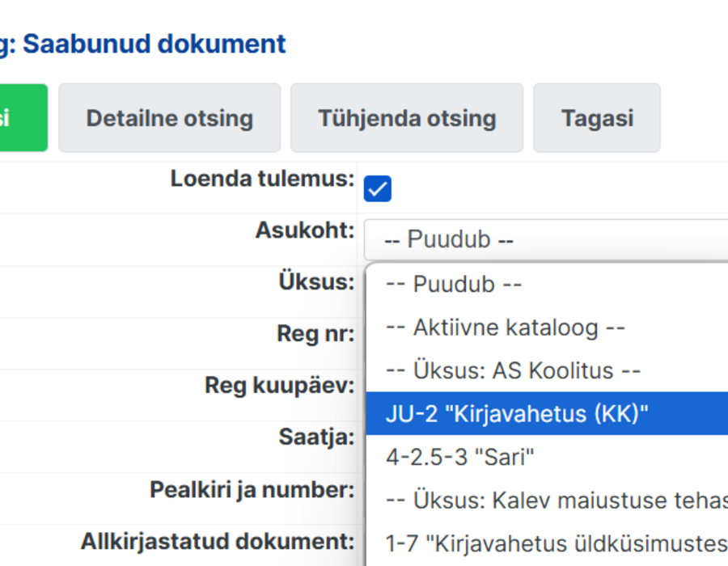Select Üksus: Kalev maiustuse tehas option

(x=547, y=501)
